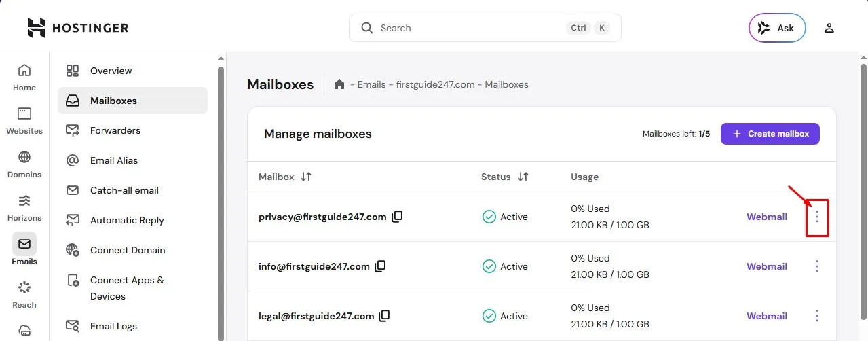Open Automatic Reply settings
The height and width of the screenshot is (341, 868).
pos(127,220)
